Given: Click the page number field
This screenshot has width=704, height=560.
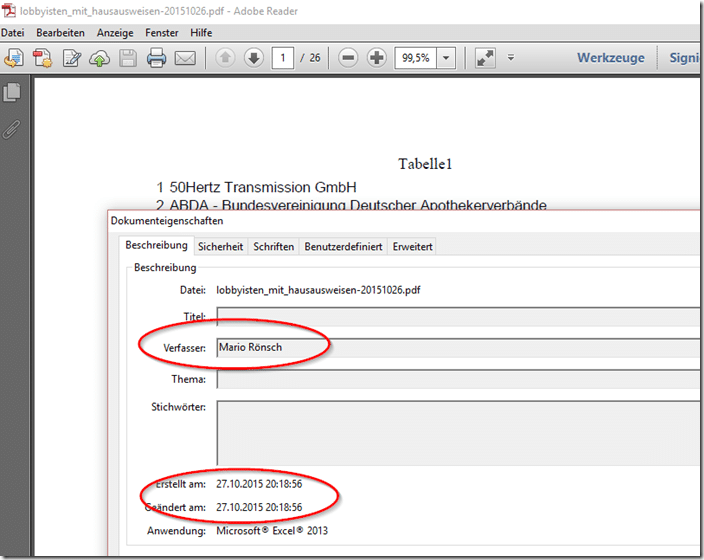Looking at the screenshot, I should coord(283,58).
